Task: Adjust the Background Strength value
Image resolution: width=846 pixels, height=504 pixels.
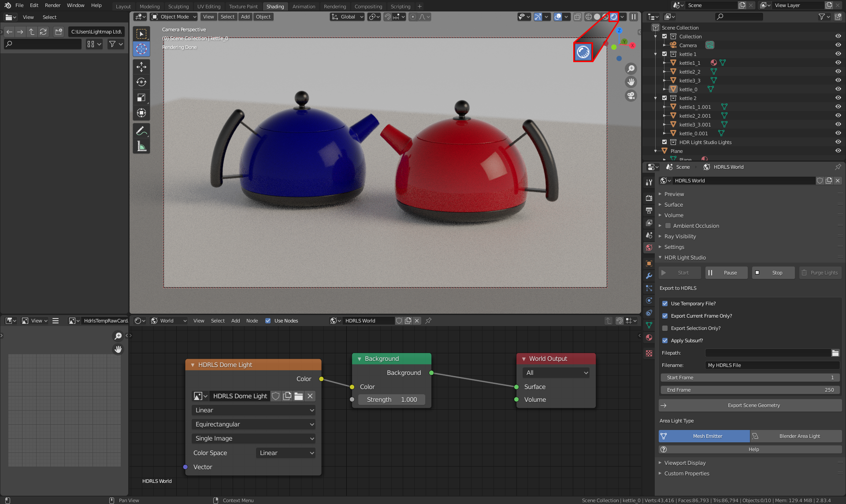Action: point(391,400)
